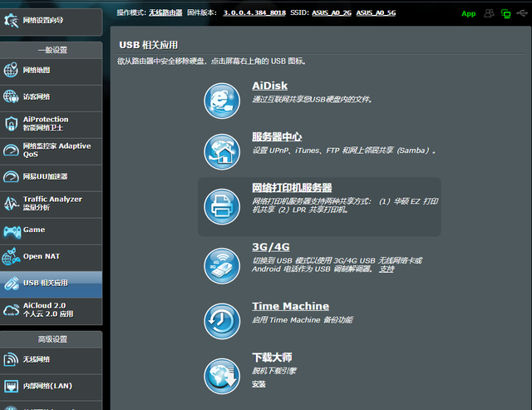
Task: Click the Time Machine clock icon
Action: click(x=222, y=321)
